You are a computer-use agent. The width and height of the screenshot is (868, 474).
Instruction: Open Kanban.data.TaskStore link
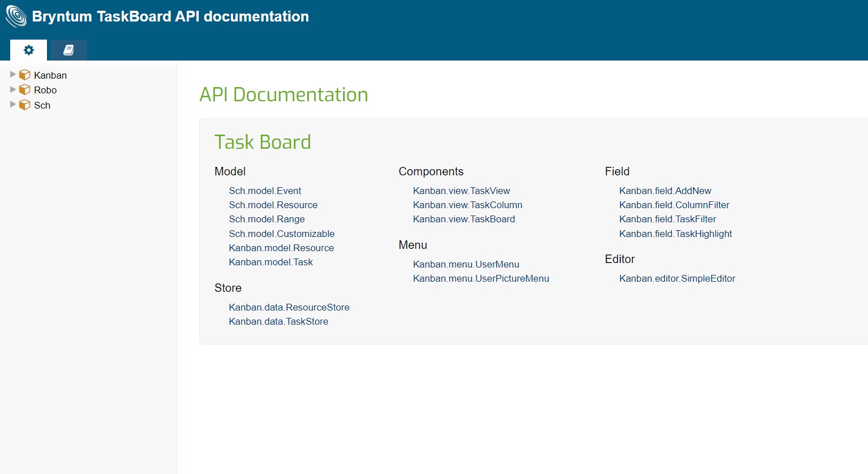(x=278, y=321)
